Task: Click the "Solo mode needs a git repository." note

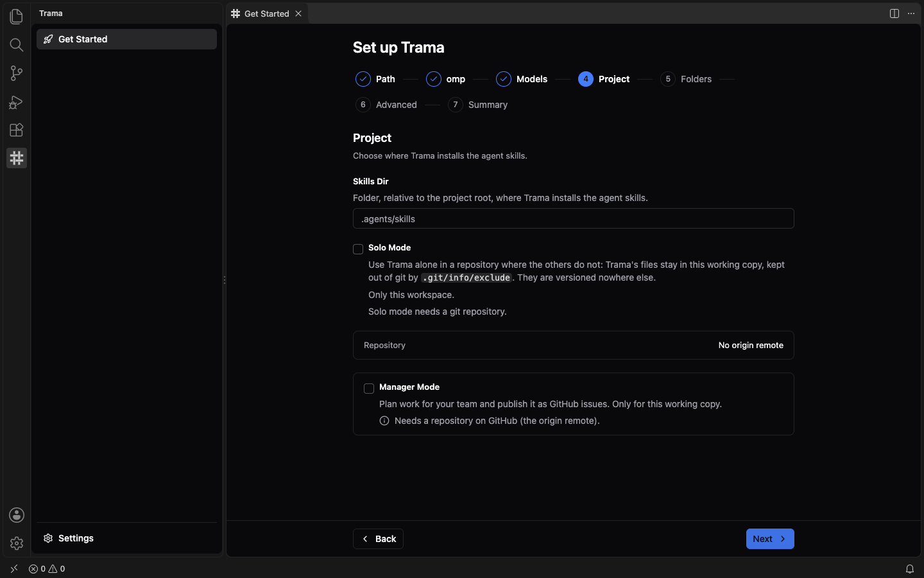Action: click(x=438, y=311)
